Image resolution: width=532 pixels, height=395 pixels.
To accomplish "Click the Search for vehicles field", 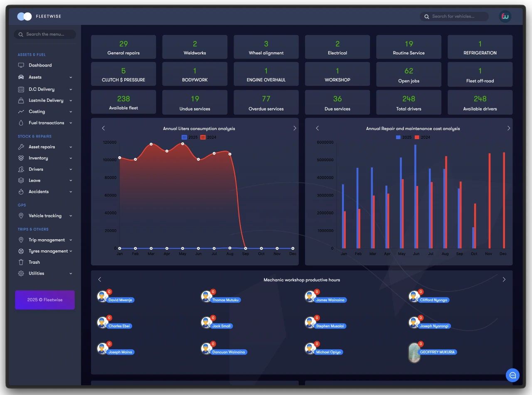I will point(457,17).
